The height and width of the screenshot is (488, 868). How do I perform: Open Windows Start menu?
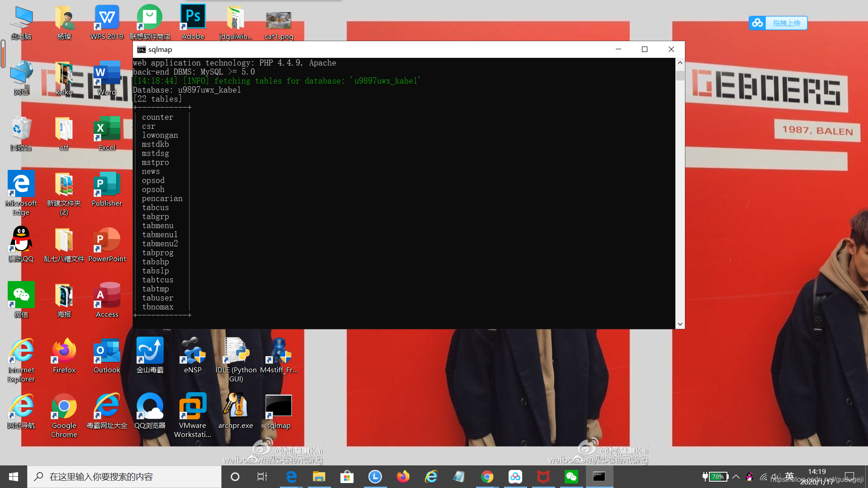[x=13, y=476]
